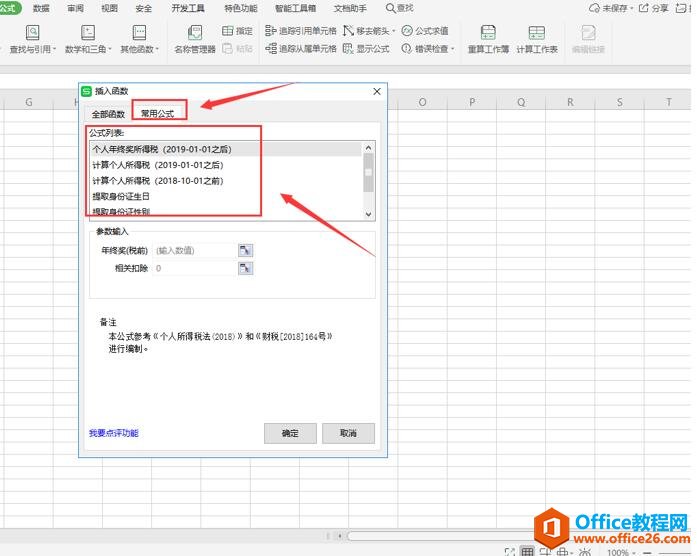Expand the 数学和三角 dropdown arrow
697x556 pixels.
coord(110,49)
